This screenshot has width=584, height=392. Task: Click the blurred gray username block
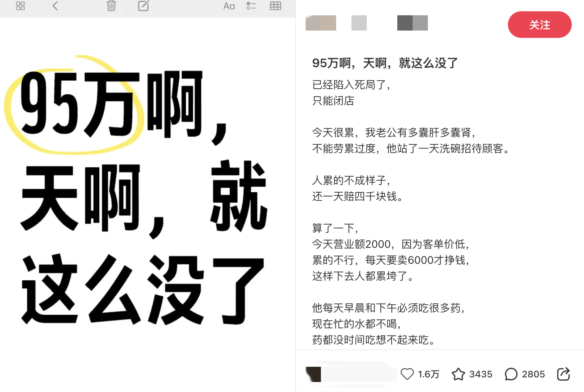tap(413, 23)
